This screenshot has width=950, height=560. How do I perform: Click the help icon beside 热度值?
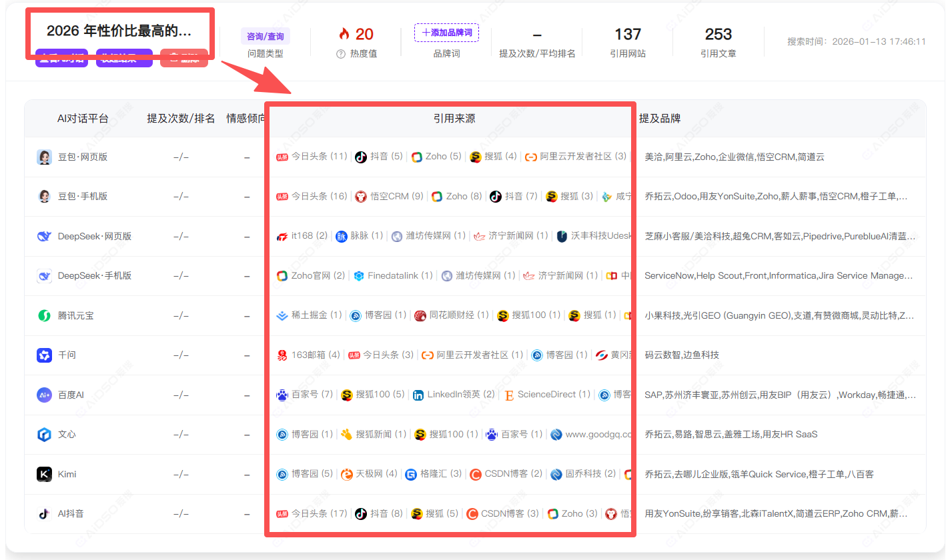coord(340,54)
